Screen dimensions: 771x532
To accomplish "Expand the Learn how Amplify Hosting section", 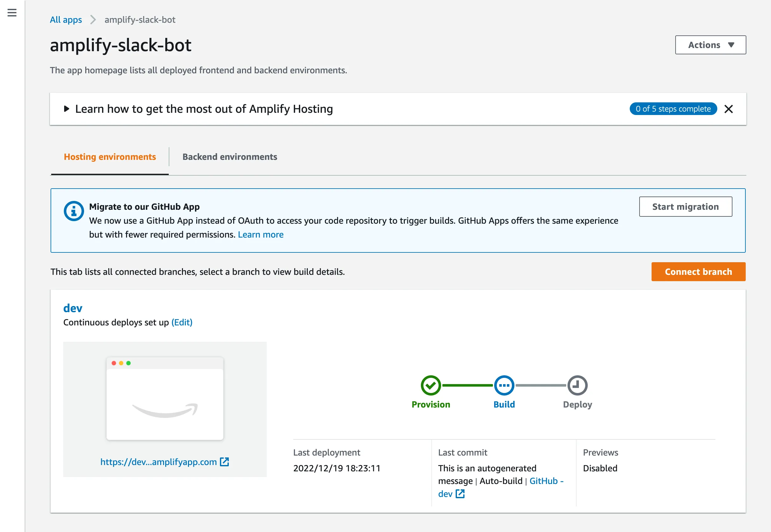I will (x=66, y=109).
